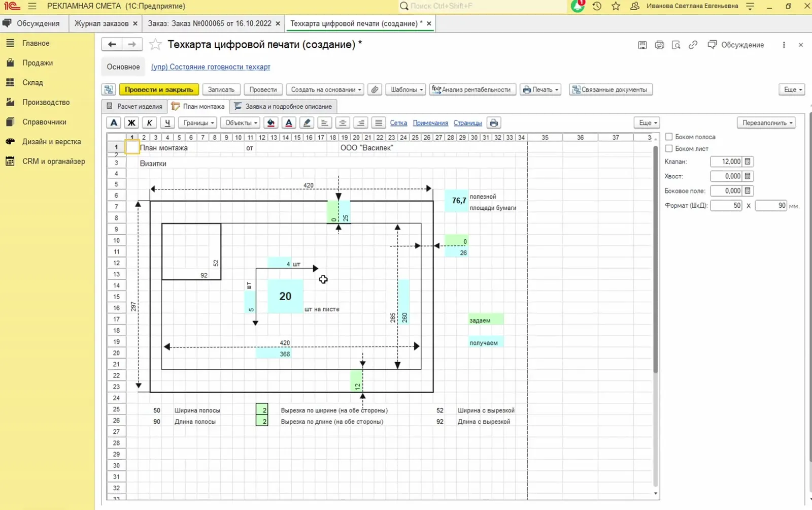Open print preview with the magnifier page icon
Screen dimensions: 812x510
(x=676, y=45)
